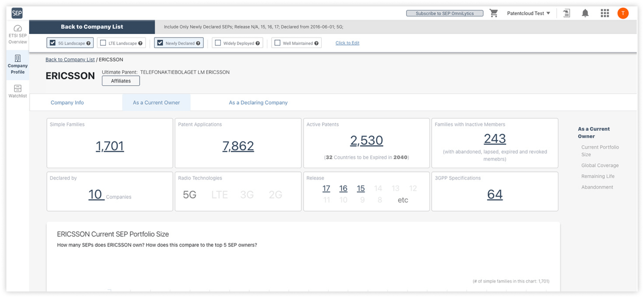Screen dimensions: 644x298
Task: Click the SEP logo icon
Action: coord(17,13)
